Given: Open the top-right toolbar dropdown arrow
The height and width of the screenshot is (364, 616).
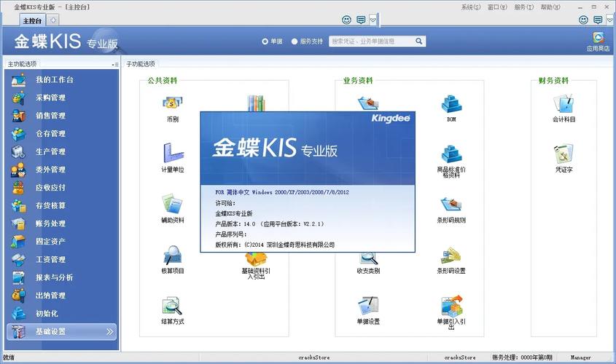Looking at the screenshot, I should point(609,20).
